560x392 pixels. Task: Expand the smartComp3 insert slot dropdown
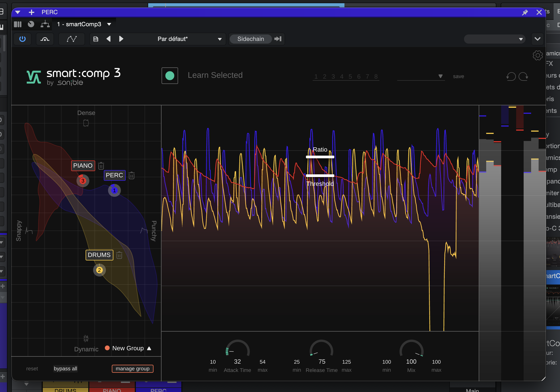(109, 24)
